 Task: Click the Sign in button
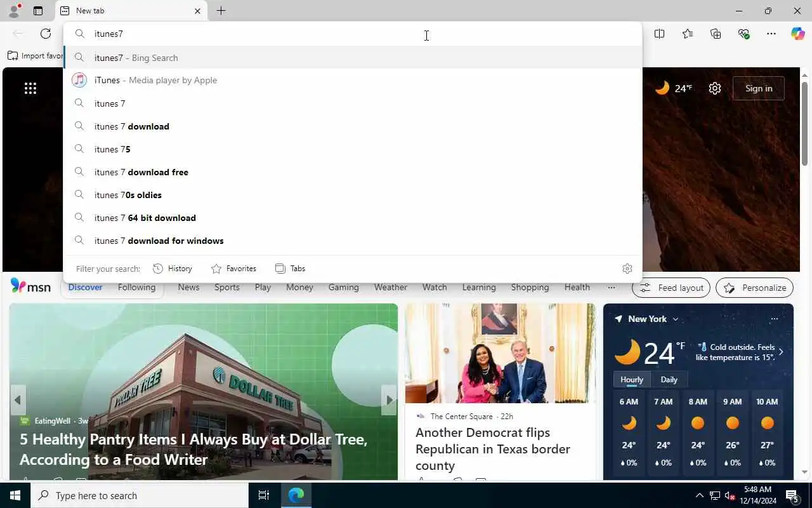coord(759,88)
